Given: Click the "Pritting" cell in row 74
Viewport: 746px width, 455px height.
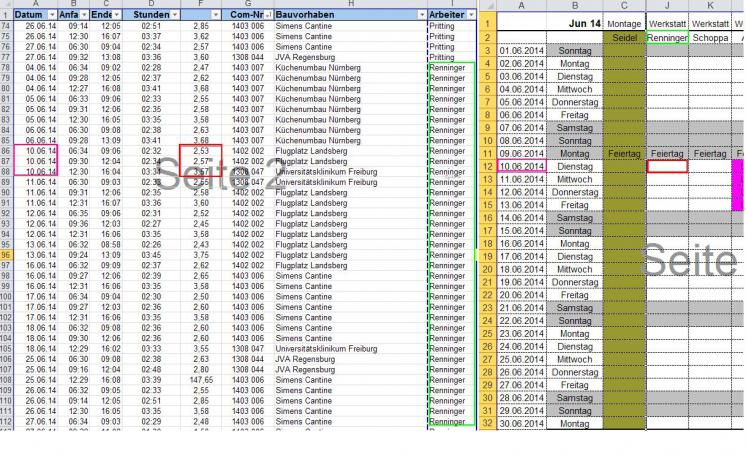Looking at the screenshot, I should (x=452, y=26).
